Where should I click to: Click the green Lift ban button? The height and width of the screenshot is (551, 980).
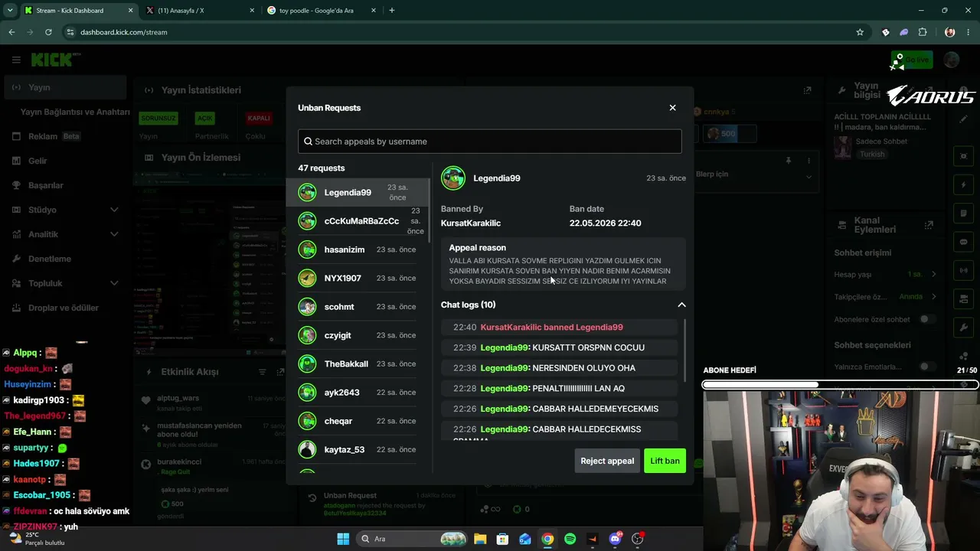665,461
